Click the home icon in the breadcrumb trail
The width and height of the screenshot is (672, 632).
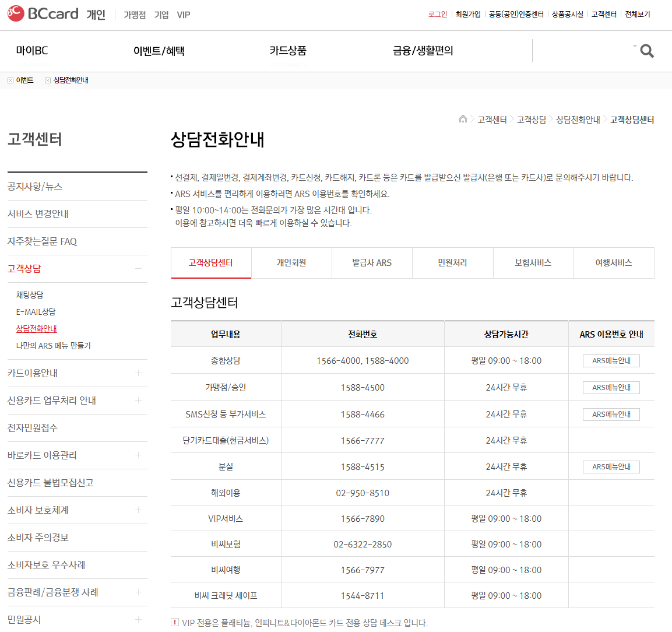pyautogui.click(x=462, y=119)
